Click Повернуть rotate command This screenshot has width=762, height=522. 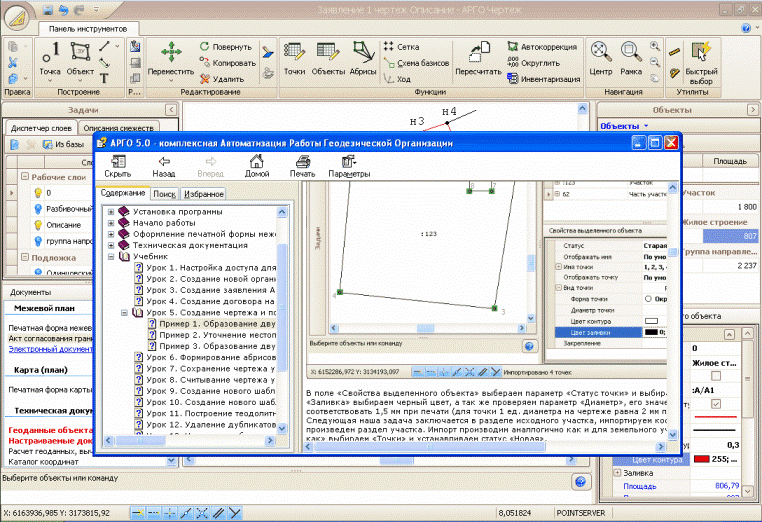point(225,47)
